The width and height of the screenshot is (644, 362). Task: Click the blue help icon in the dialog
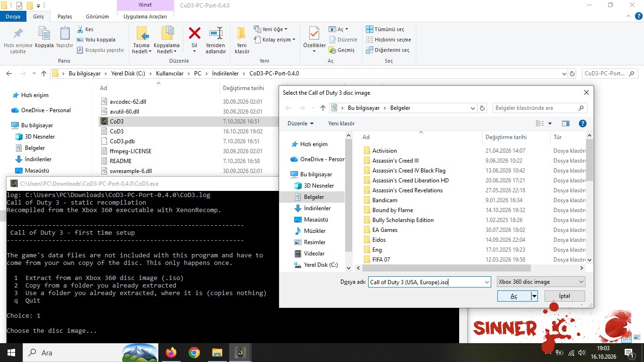pos(582,123)
